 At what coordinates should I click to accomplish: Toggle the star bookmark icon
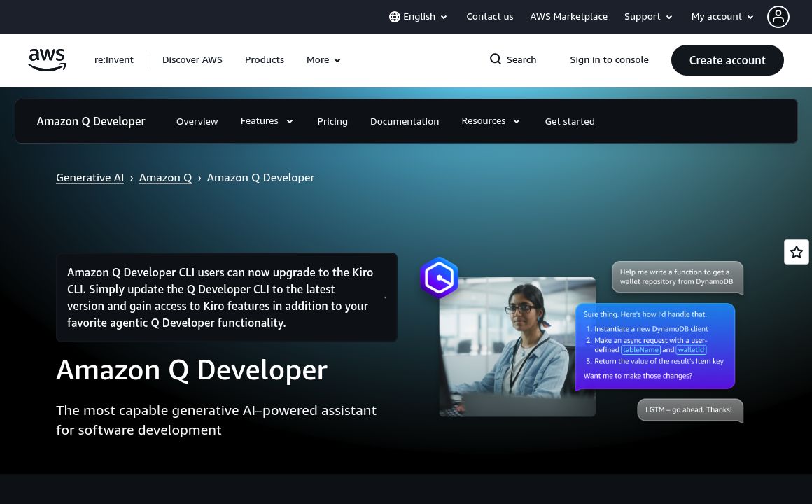pos(797,252)
